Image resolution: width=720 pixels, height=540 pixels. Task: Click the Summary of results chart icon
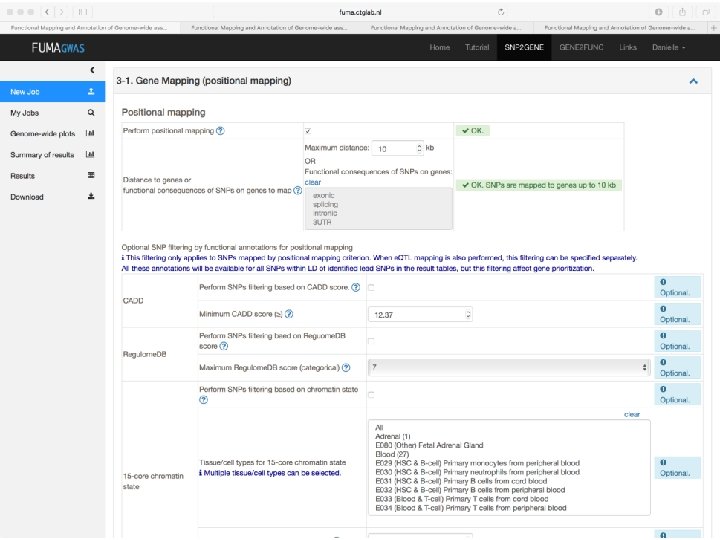point(91,154)
